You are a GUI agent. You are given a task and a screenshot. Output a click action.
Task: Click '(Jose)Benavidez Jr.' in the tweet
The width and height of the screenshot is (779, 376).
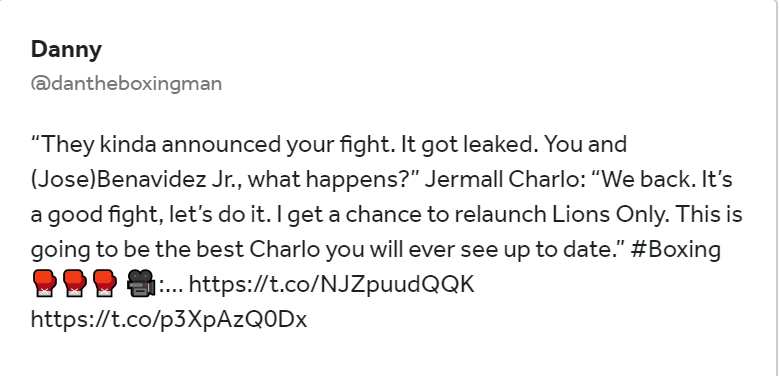[133, 179]
